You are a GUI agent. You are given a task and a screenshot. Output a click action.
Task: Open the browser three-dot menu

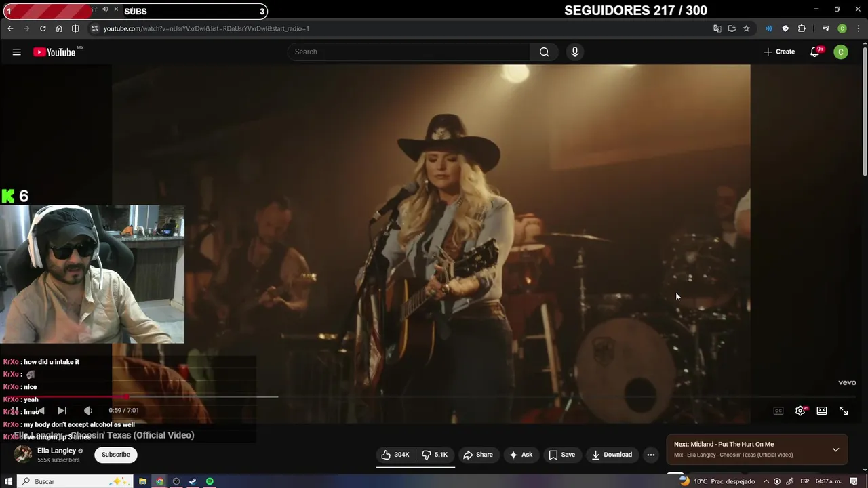click(857, 28)
